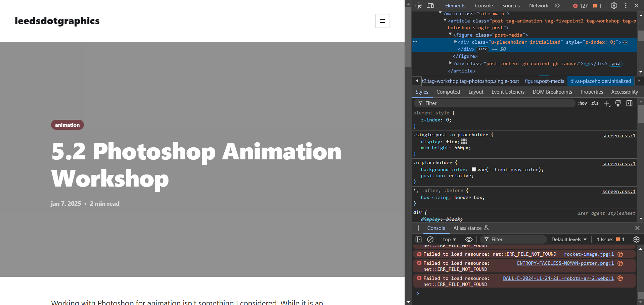Open the Event Listeners tab
Screen dimensions: 644x305
[508, 92]
